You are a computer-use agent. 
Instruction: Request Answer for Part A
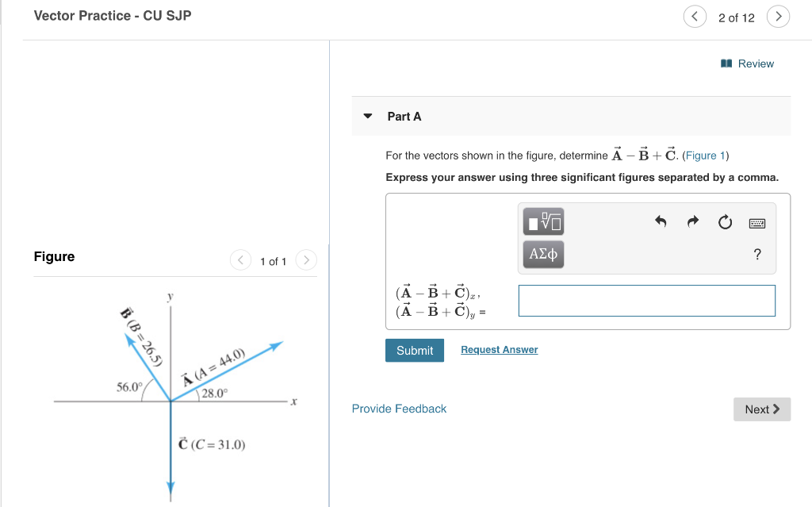point(499,349)
